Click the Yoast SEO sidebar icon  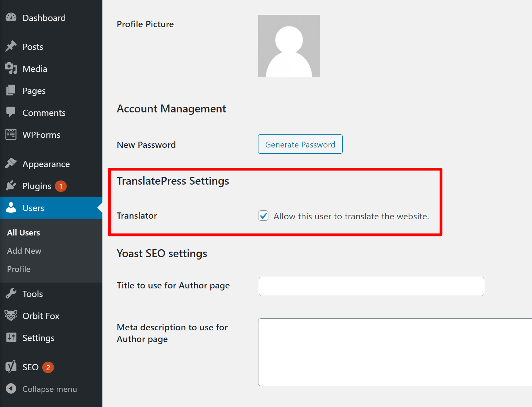pyautogui.click(x=11, y=367)
